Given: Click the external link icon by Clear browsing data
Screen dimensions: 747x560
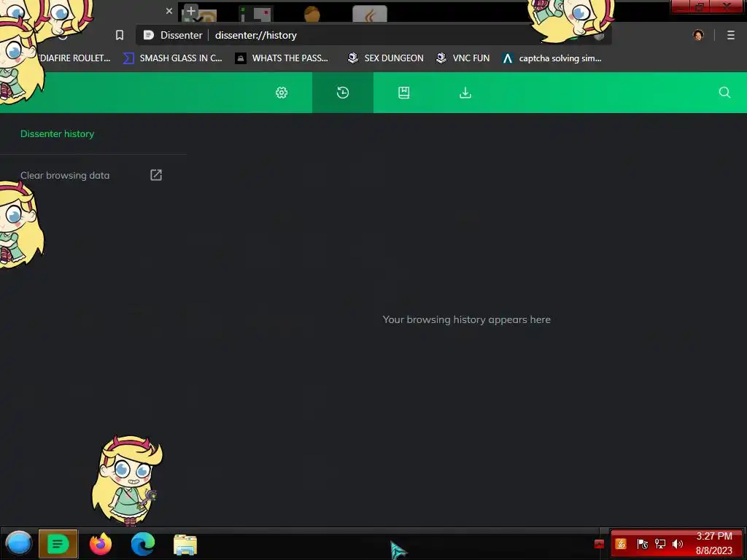Looking at the screenshot, I should point(156,175).
